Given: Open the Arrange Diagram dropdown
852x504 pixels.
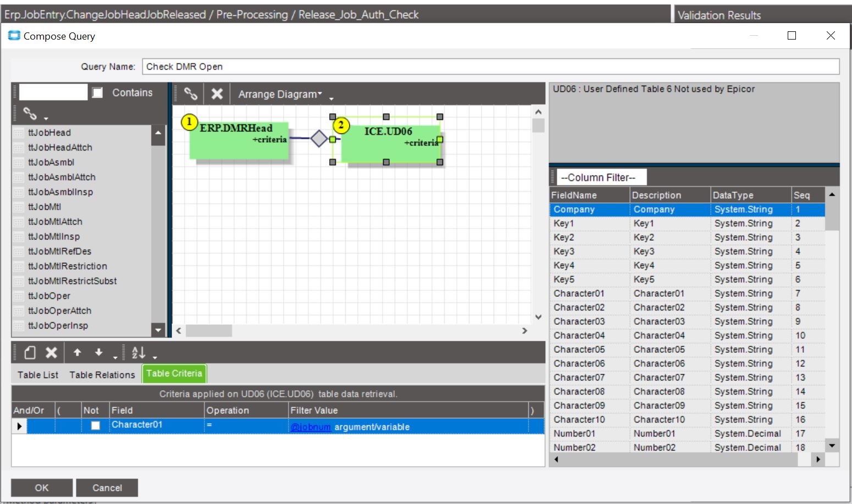Looking at the screenshot, I should (280, 94).
